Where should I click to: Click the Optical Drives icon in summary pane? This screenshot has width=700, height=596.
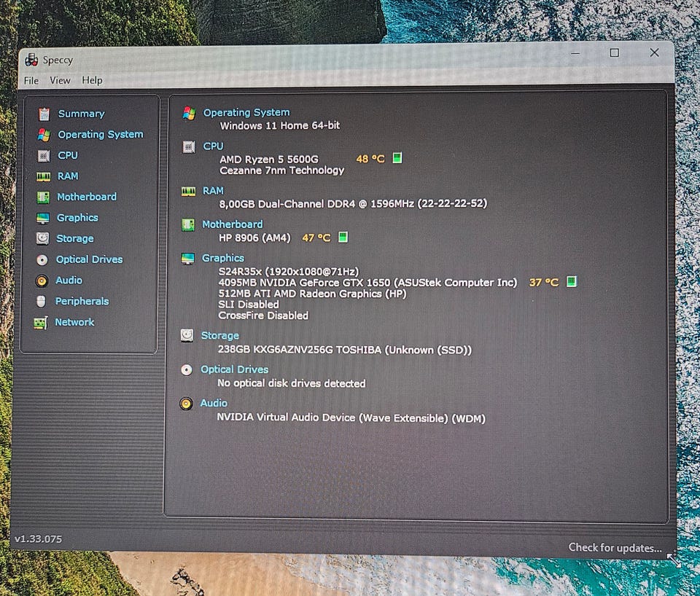(x=187, y=370)
